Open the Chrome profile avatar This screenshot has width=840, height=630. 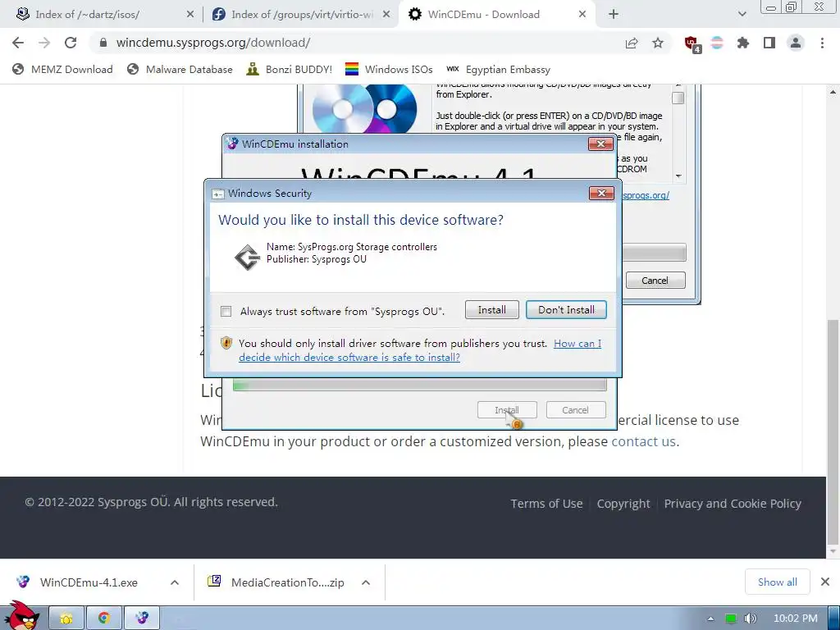click(x=796, y=43)
